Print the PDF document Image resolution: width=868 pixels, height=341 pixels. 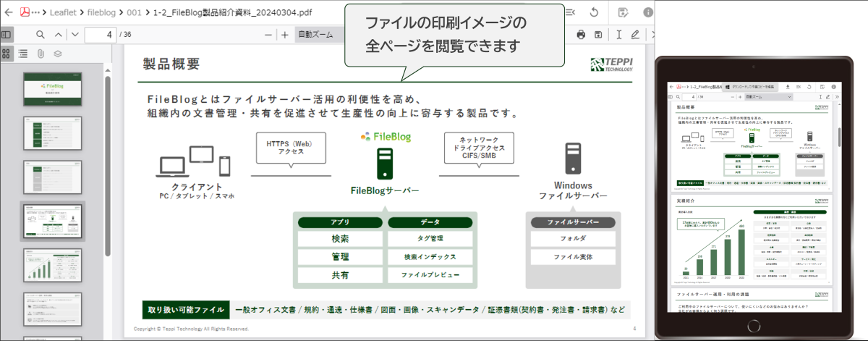tap(581, 34)
